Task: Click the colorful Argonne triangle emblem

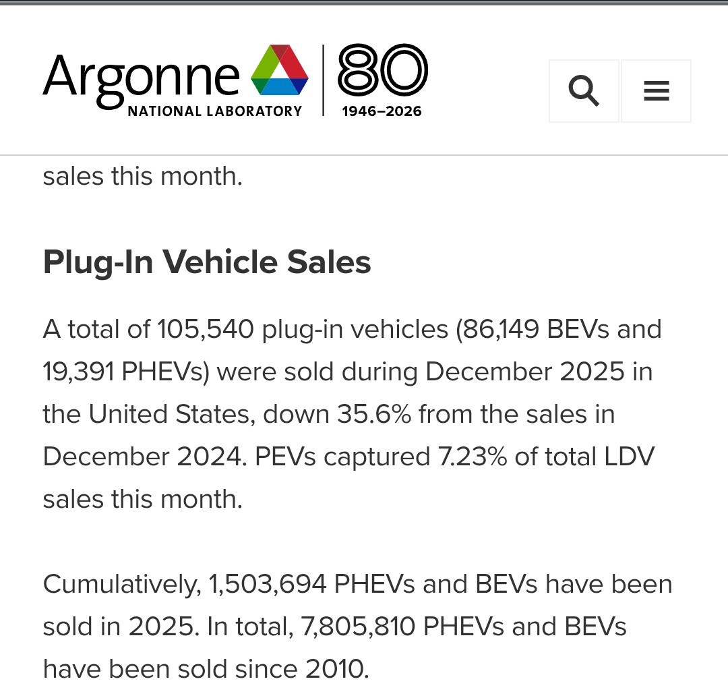Action: pos(280,70)
